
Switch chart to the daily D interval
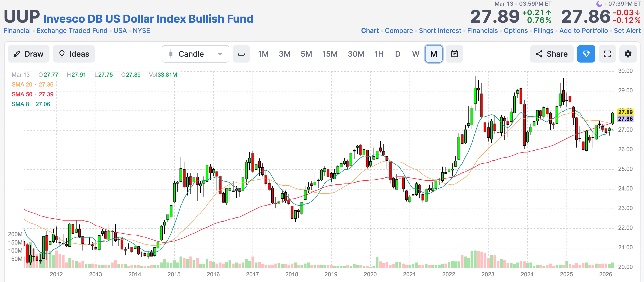pyautogui.click(x=397, y=54)
